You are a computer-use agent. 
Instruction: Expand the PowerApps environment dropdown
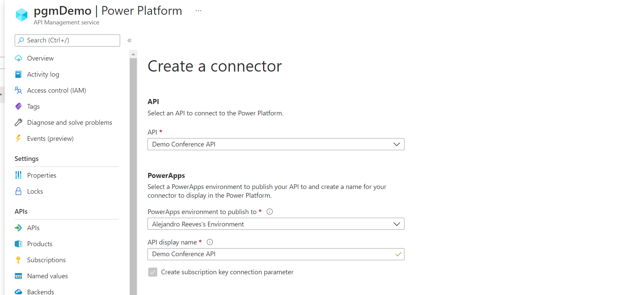pos(276,224)
